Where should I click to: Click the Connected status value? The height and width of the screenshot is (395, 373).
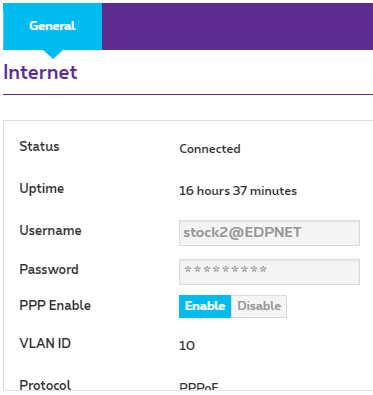(x=210, y=149)
